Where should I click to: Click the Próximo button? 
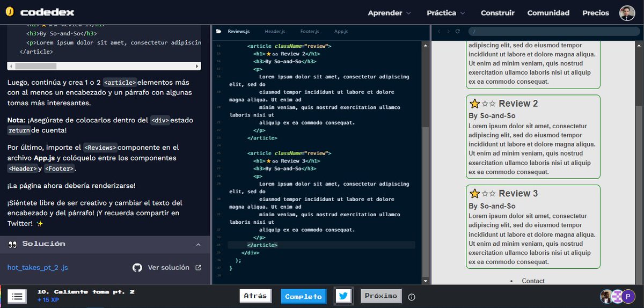point(381,296)
